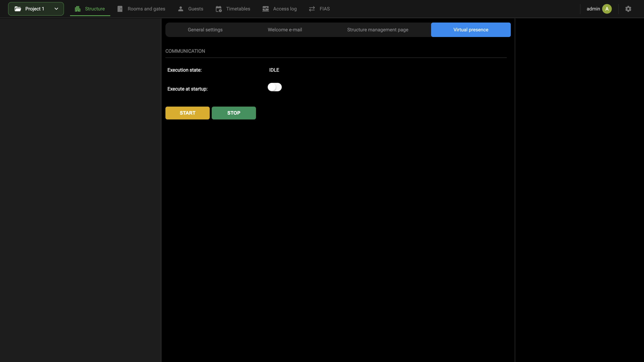Click the Project 1 name text
The image size is (644, 362).
coord(35,9)
